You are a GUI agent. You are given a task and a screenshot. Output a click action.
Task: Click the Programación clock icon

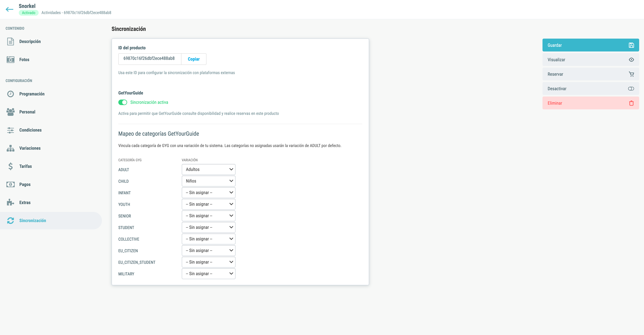click(11, 94)
